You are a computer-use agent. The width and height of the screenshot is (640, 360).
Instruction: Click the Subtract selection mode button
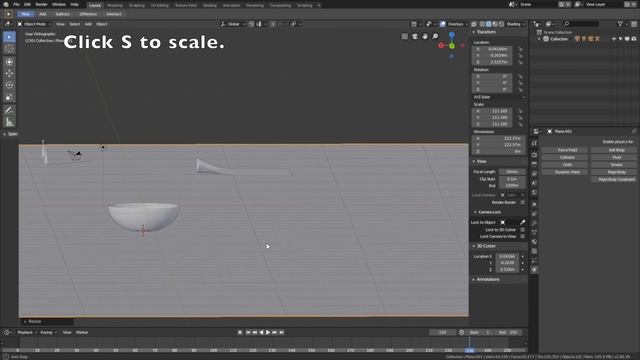pos(62,14)
